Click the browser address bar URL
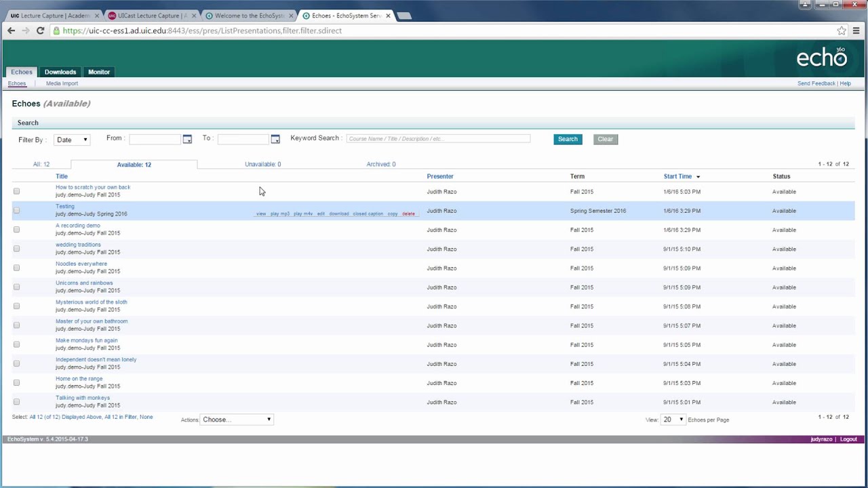This screenshot has width=868, height=488. pyautogui.click(x=202, y=30)
